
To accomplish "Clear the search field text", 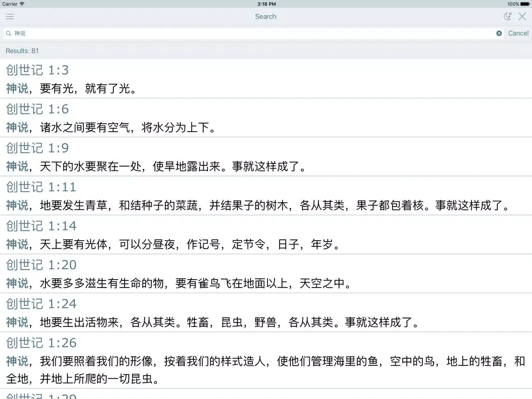I will [499, 33].
